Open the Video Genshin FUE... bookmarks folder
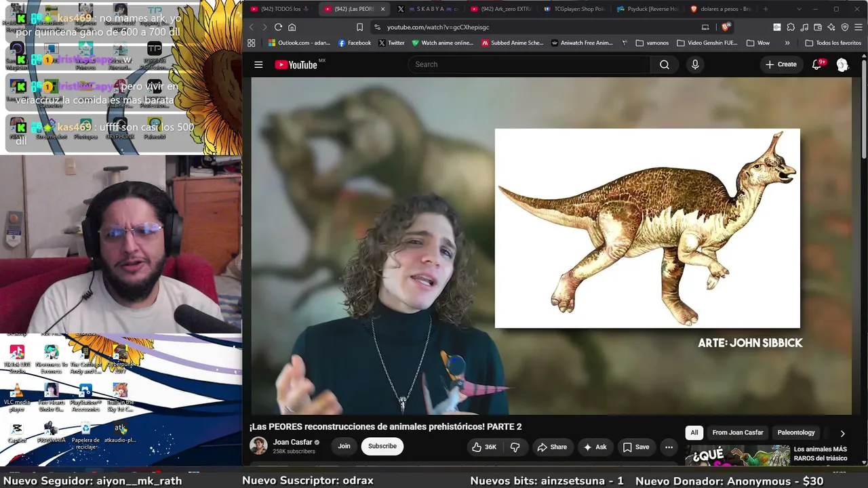This screenshot has width=868, height=488. 707,43
